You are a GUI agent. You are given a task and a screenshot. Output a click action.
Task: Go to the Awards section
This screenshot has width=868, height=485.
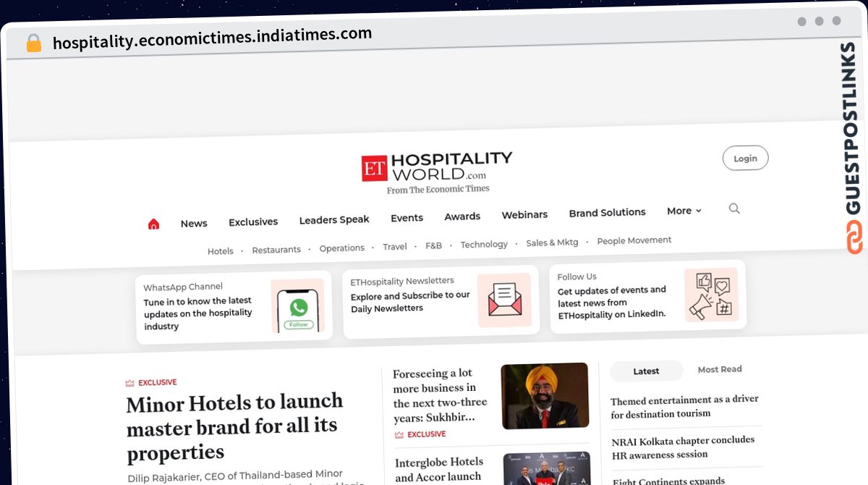[462, 216]
